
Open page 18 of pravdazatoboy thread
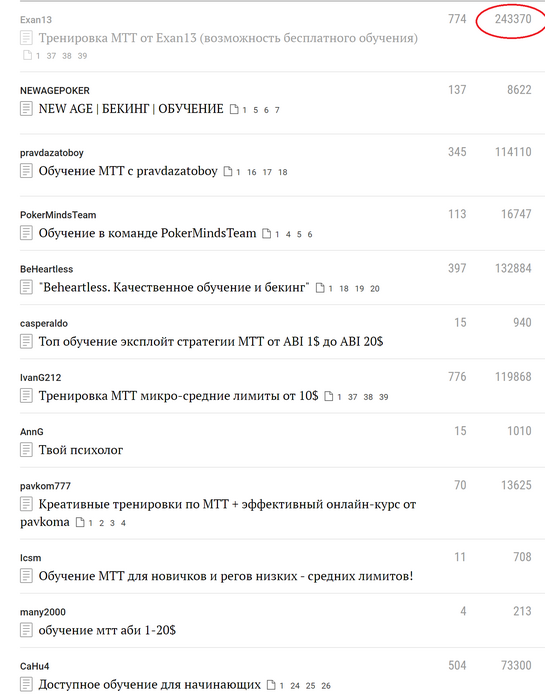[x=283, y=172]
